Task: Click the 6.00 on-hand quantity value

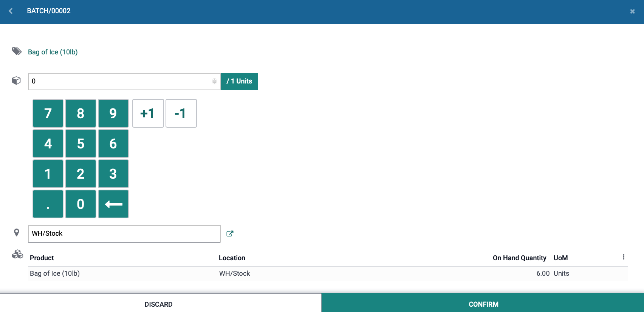Action: pos(543,273)
